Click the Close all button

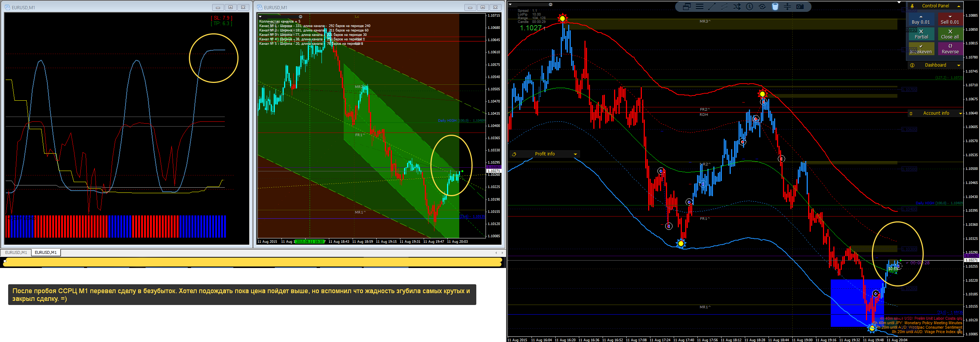[950, 34]
